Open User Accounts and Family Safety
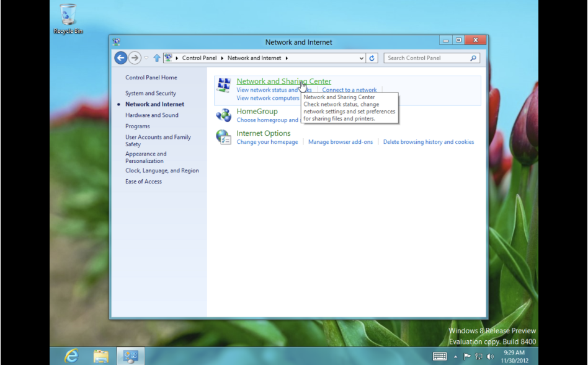The width and height of the screenshot is (588, 365). (158, 141)
